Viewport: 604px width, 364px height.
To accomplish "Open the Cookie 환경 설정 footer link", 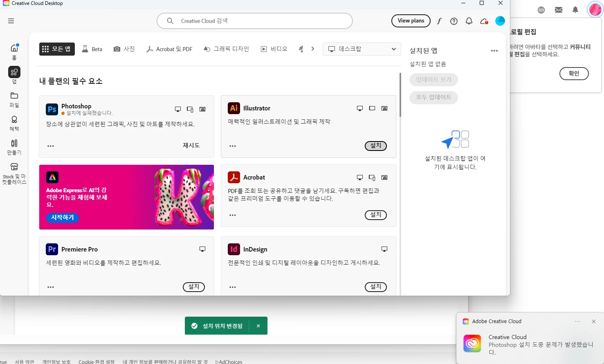I will (x=97, y=362).
